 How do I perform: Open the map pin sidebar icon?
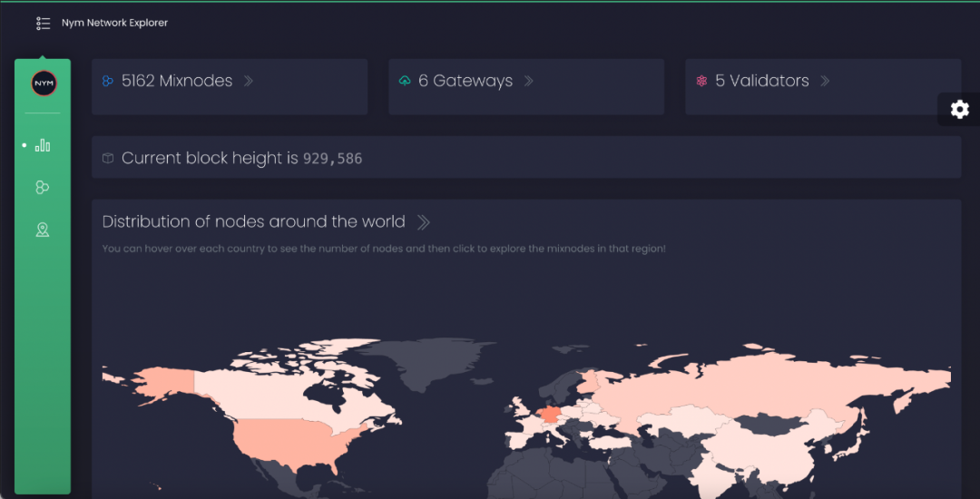point(43,230)
